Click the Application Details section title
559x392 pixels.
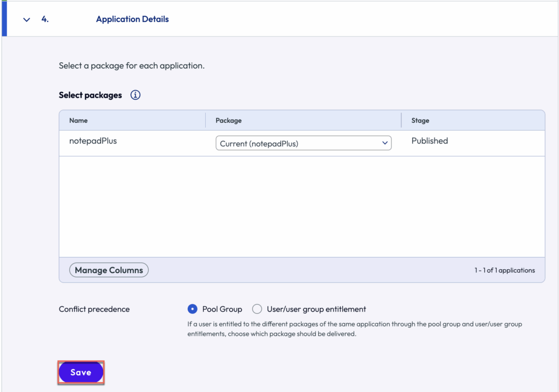(x=132, y=19)
